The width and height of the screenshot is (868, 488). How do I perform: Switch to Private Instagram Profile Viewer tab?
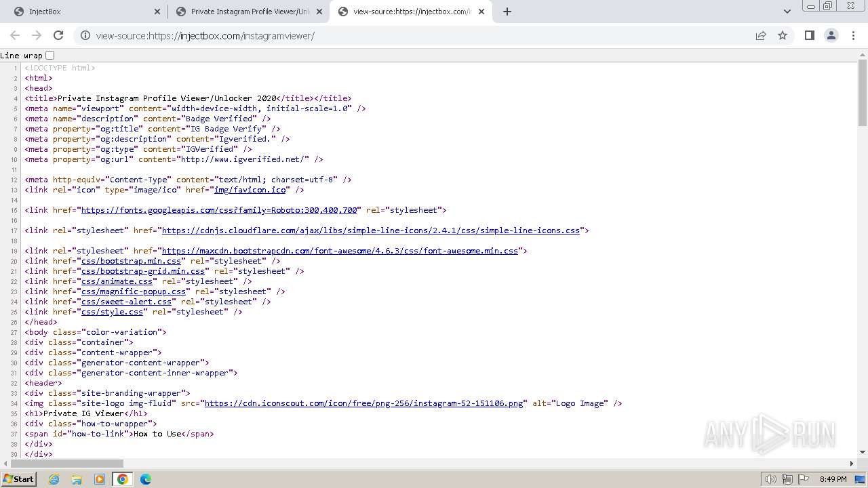(249, 12)
